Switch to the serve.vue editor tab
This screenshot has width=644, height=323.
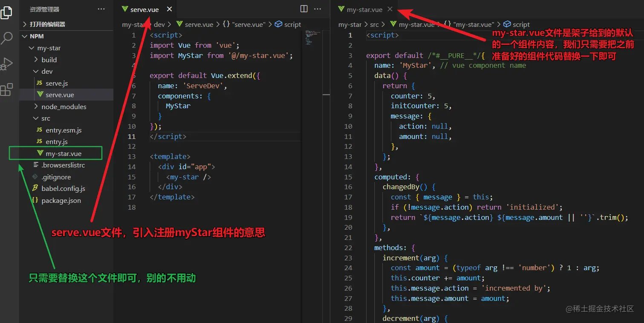pos(145,9)
